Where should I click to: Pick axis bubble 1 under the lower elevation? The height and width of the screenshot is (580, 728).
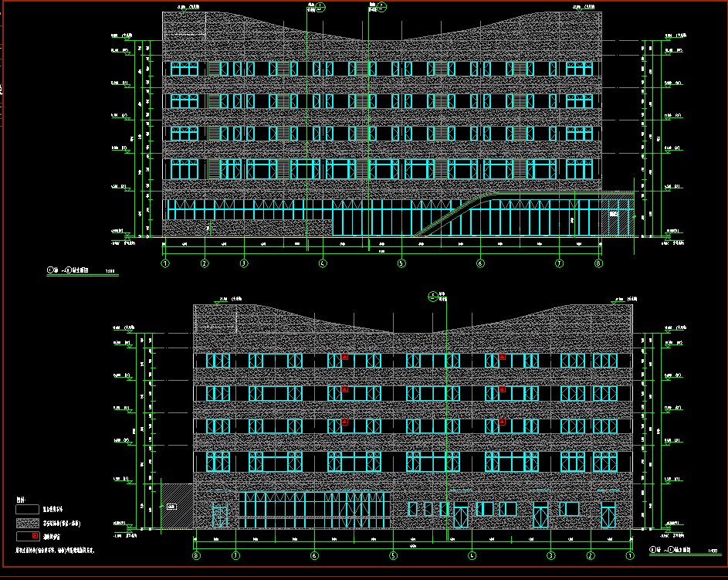coord(630,555)
